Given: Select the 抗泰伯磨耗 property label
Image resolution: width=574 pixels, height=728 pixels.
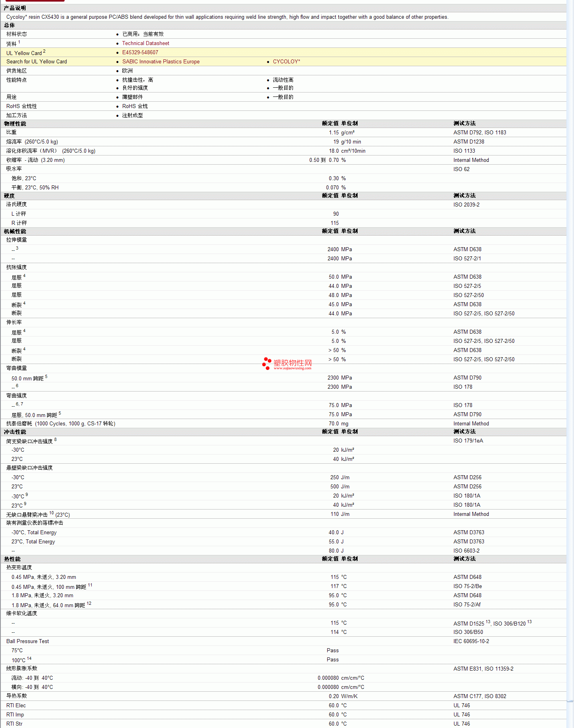Looking at the screenshot, I should click(61, 423).
